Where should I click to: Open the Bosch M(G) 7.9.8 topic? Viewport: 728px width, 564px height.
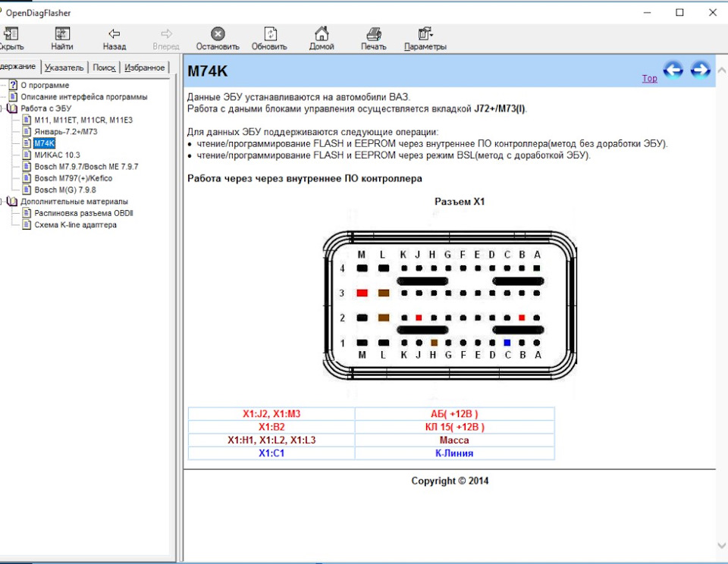65,190
